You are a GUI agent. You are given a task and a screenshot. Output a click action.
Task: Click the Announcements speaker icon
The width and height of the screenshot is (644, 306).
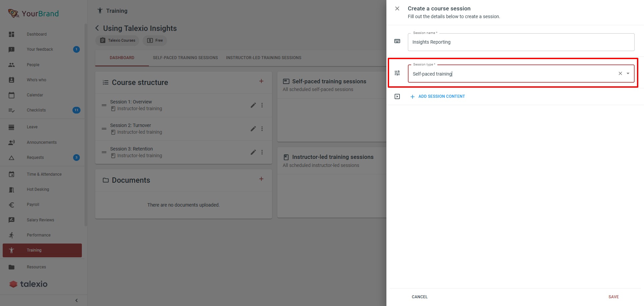pyautogui.click(x=11, y=142)
